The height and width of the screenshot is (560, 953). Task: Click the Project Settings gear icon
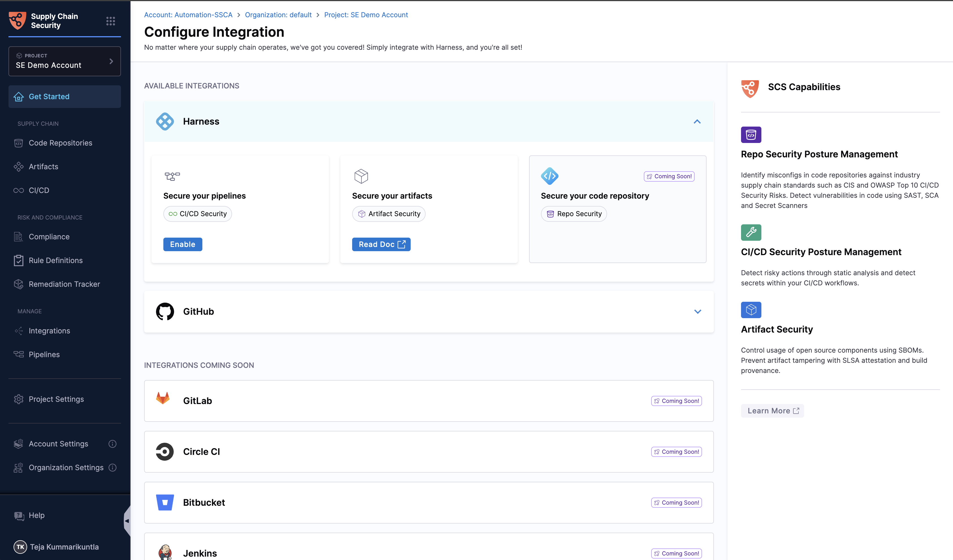click(x=19, y=399)
